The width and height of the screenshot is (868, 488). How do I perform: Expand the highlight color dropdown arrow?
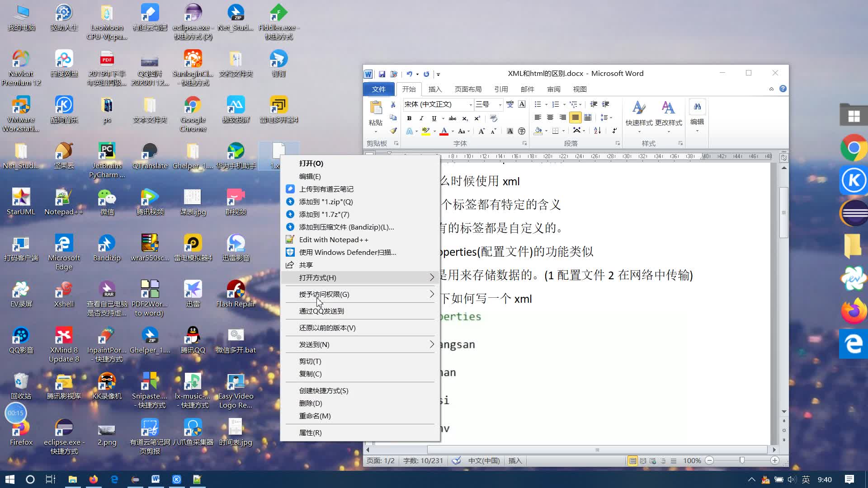[434, 131]
